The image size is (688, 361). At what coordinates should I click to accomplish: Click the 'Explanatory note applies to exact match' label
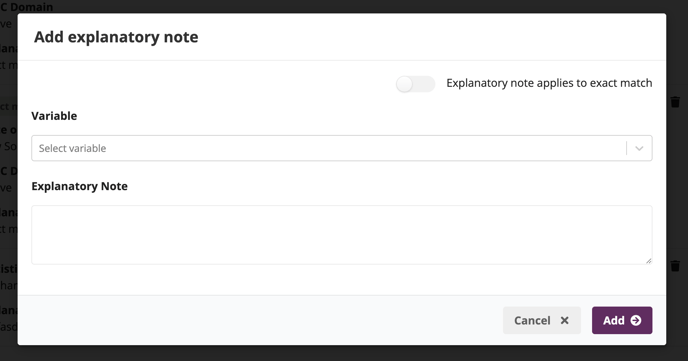point(549,83)
